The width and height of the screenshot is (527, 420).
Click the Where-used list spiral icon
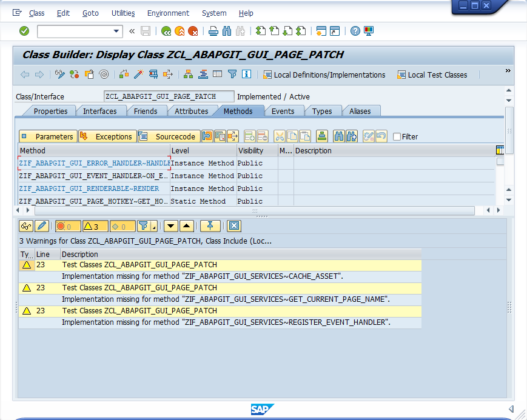click(104, 75)
